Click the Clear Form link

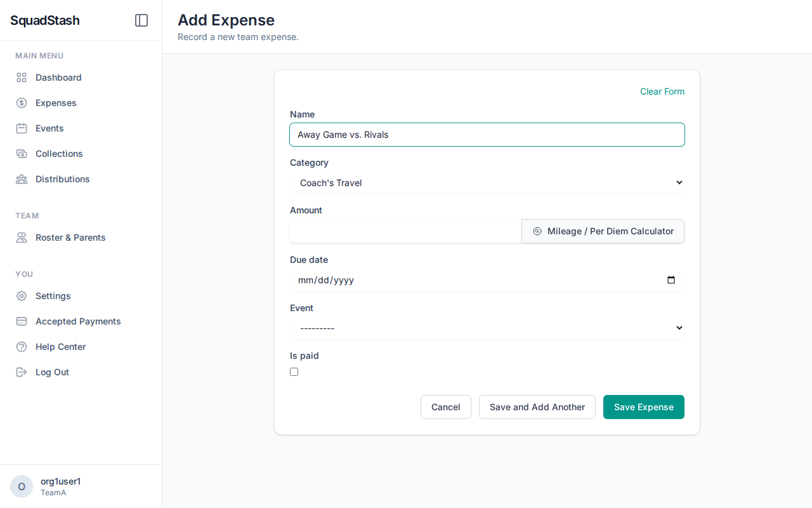tap(662, 91)
